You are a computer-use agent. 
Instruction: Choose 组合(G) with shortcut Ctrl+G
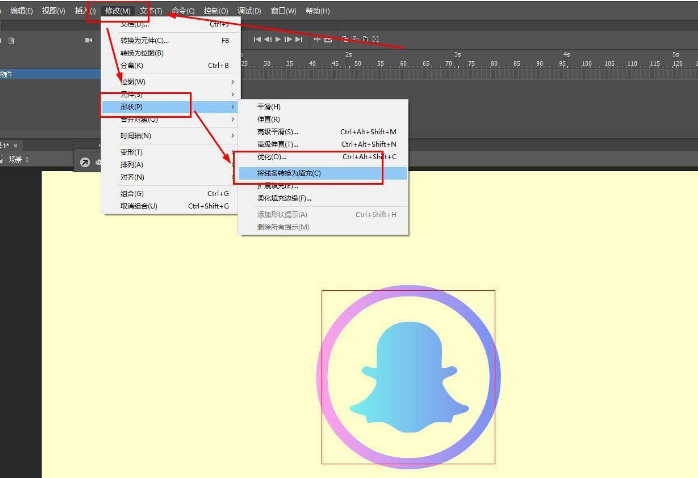171,194
